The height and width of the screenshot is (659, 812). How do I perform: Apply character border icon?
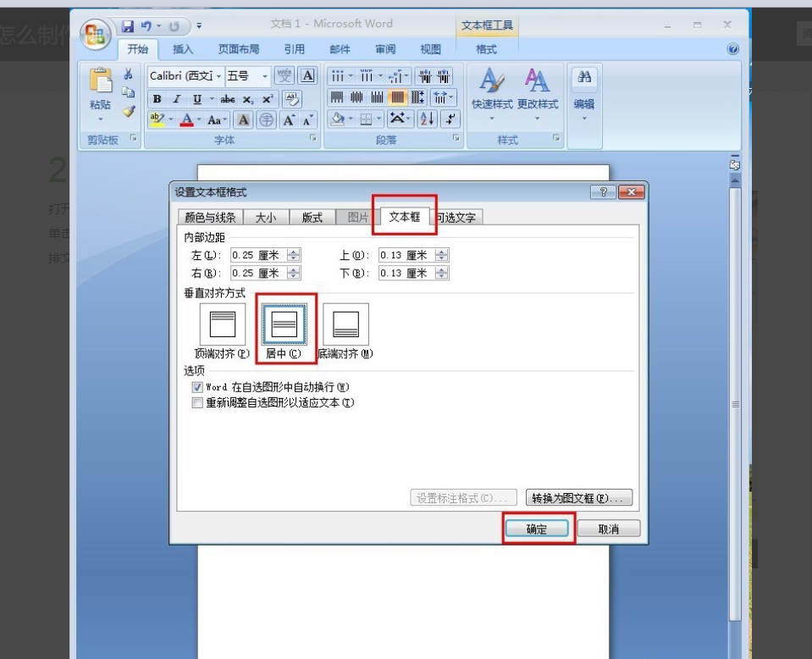tap(307, 76)
